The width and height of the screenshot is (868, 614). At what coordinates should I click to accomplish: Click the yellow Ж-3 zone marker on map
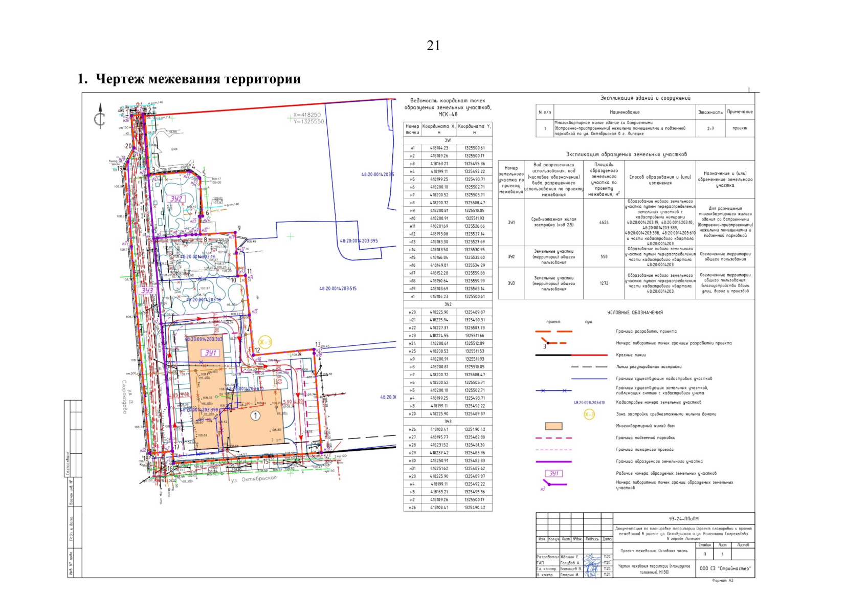coord(264,342)
